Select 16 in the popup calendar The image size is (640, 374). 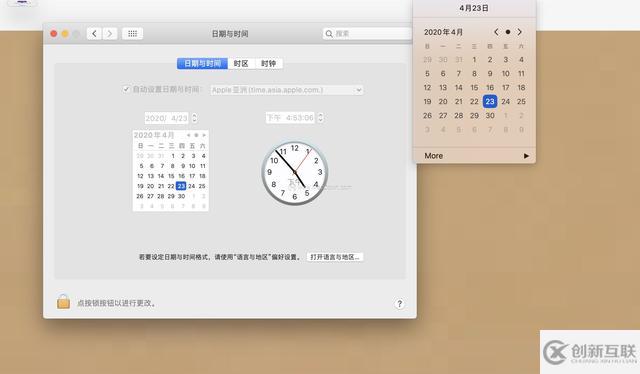pyautogui.click(x=490, y=87)
